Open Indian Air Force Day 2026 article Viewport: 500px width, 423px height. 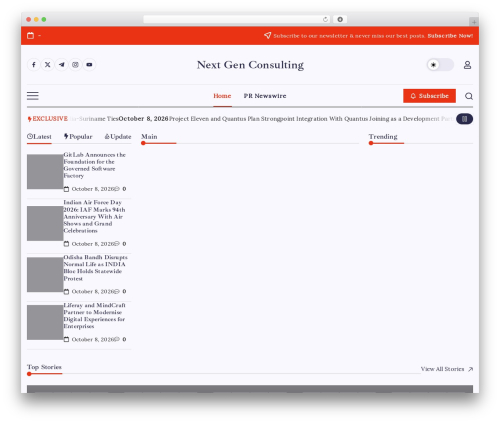(95, 216)
